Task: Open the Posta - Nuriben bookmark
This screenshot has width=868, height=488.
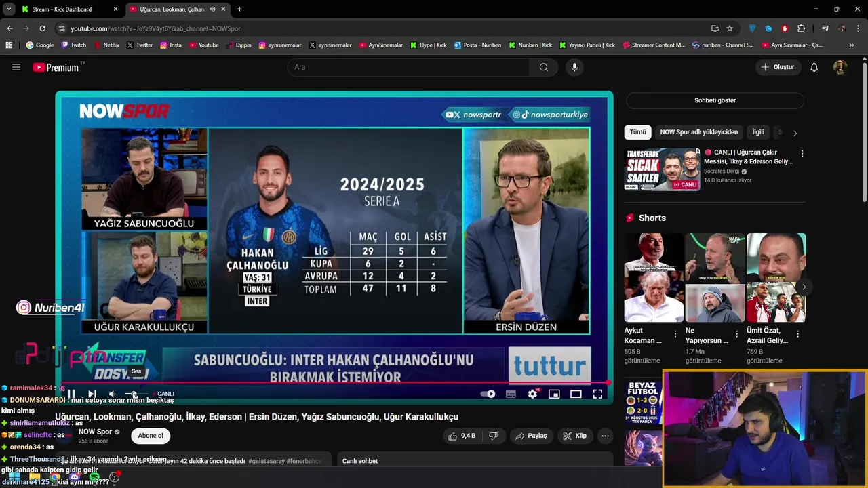Action: click(x=477, y=45)
